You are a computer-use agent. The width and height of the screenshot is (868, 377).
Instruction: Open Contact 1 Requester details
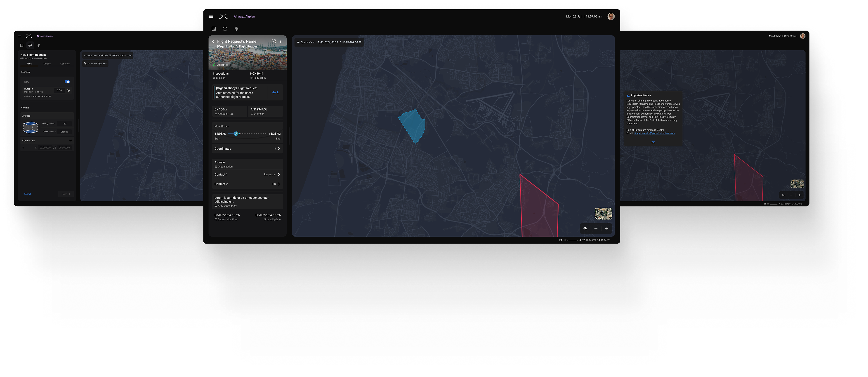click(x=278, y=174)
